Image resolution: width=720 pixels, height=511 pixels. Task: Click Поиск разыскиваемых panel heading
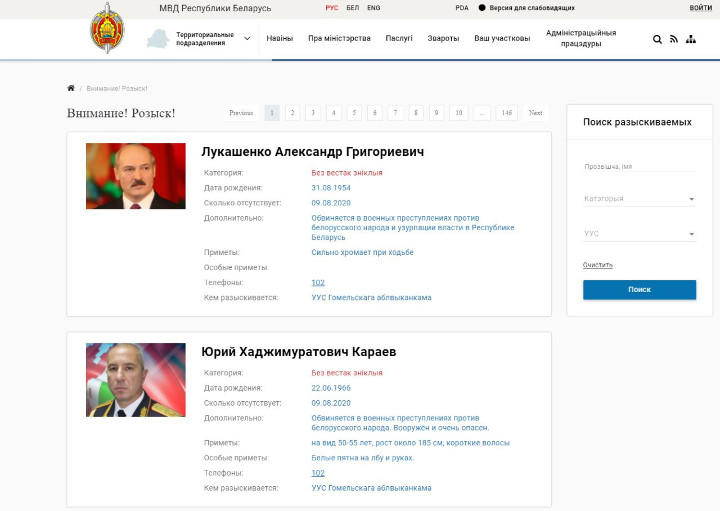637,122
